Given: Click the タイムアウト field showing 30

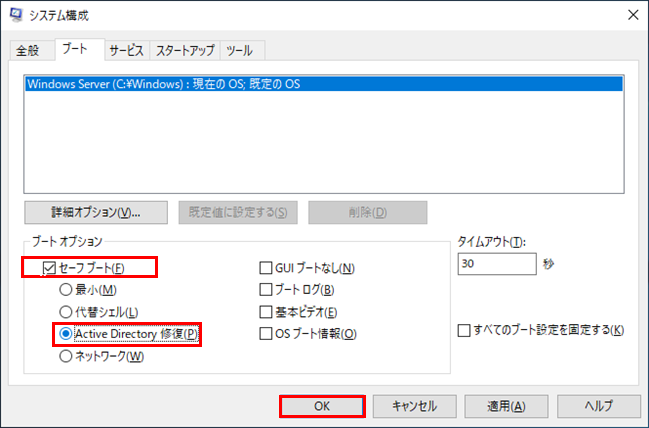Looking at the screenshot, I should [x=497, y=264].
